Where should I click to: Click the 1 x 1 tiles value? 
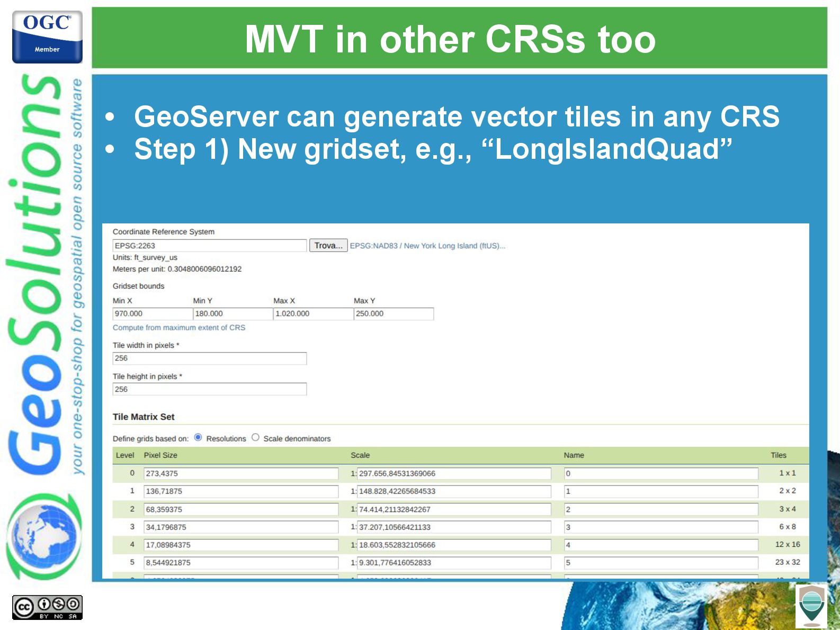click(x=788, y=473)
